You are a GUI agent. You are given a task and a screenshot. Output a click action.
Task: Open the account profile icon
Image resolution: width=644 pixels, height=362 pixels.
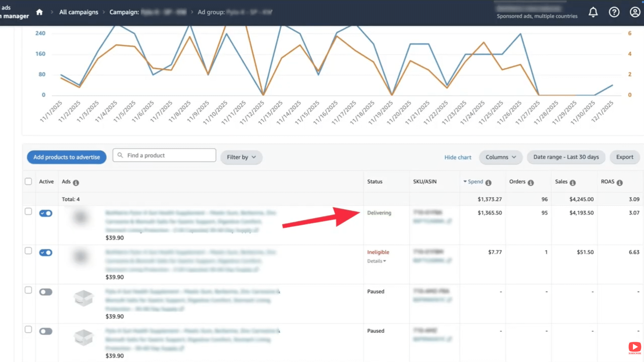coord(635,12)
